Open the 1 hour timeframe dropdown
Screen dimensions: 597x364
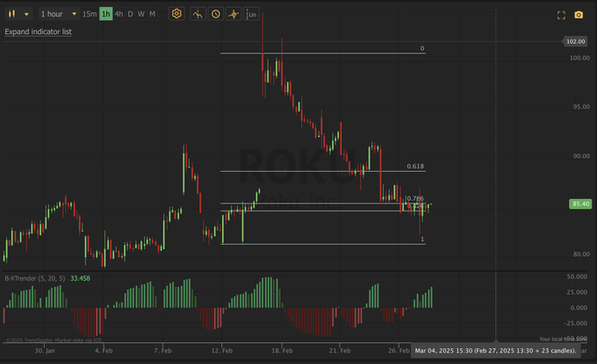[x=59, y=14]
